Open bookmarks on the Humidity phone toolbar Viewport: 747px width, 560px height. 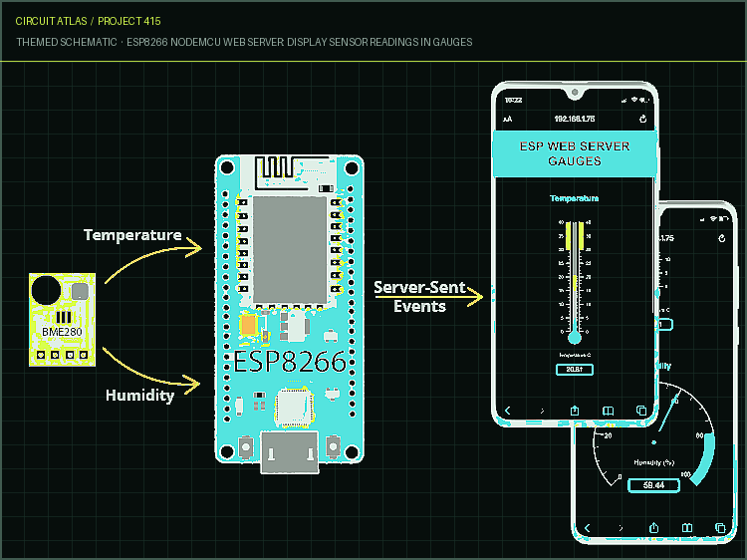(687, 527)
